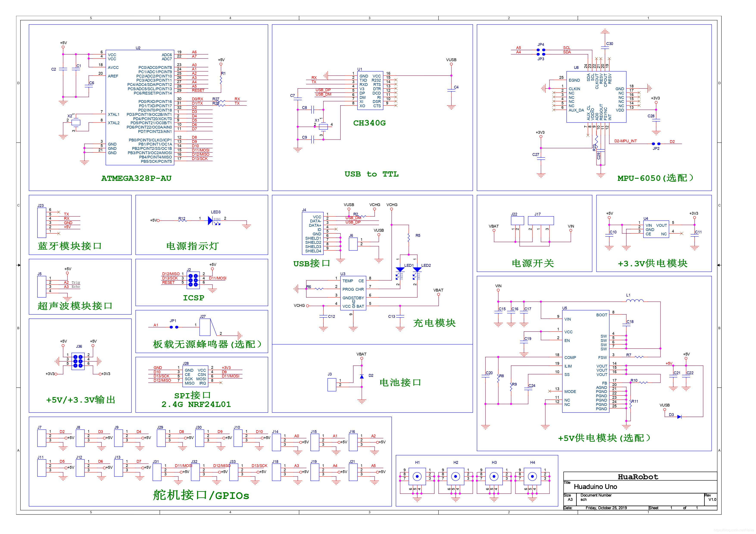The image size is (756, 534).
Task: Click the R1 pull-up resistor on RESET
Action: 221,80
